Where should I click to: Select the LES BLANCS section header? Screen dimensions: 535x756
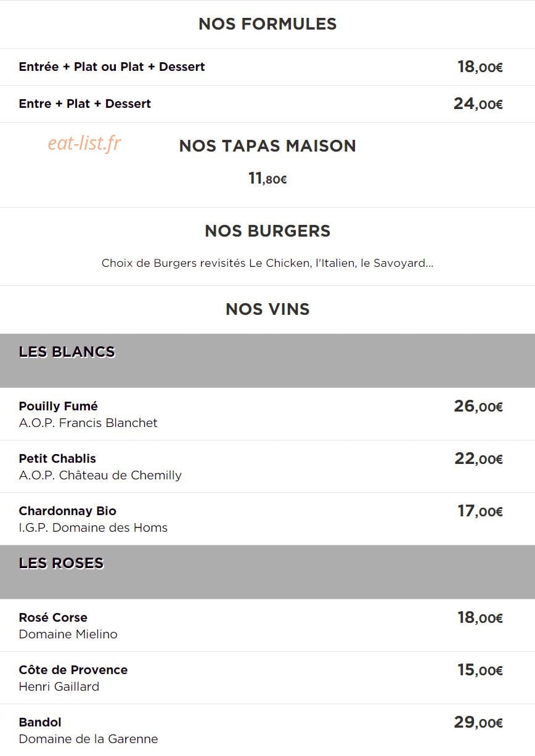[x=267, y=361]
